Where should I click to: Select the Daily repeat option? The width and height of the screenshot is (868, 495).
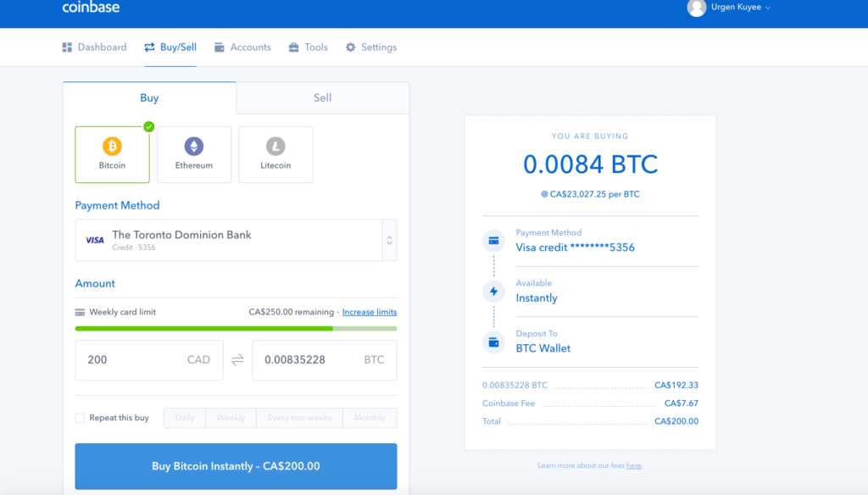click(x=185, y=418)
